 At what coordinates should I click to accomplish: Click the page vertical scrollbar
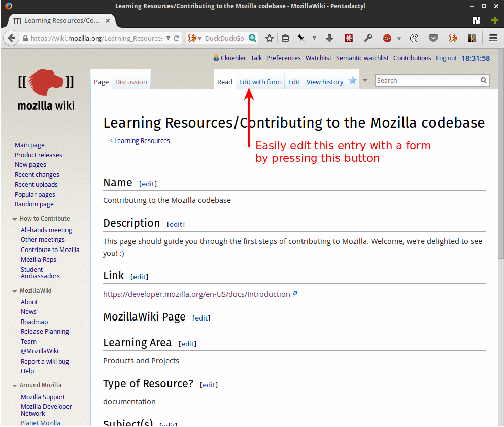coord(500,154)
